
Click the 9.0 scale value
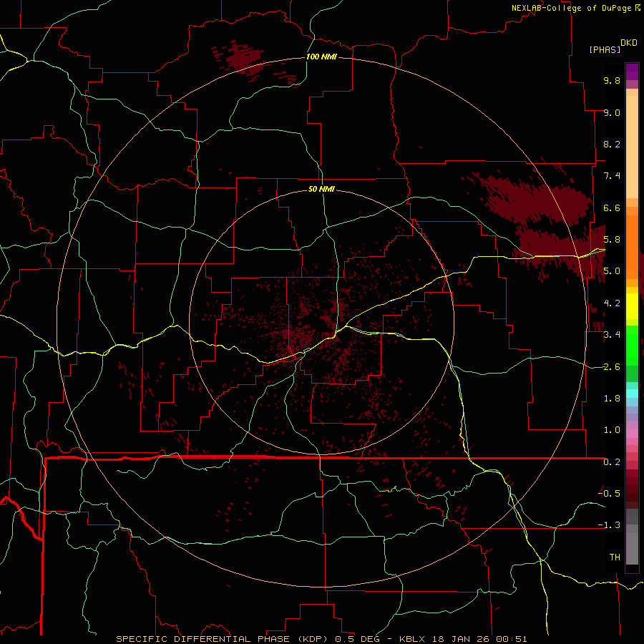612,112
